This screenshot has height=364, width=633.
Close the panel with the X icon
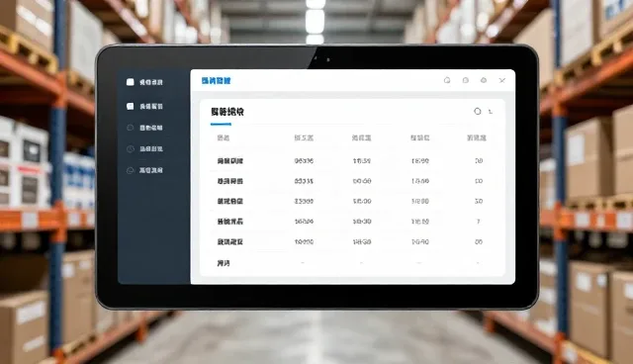[x=502, y=80]
